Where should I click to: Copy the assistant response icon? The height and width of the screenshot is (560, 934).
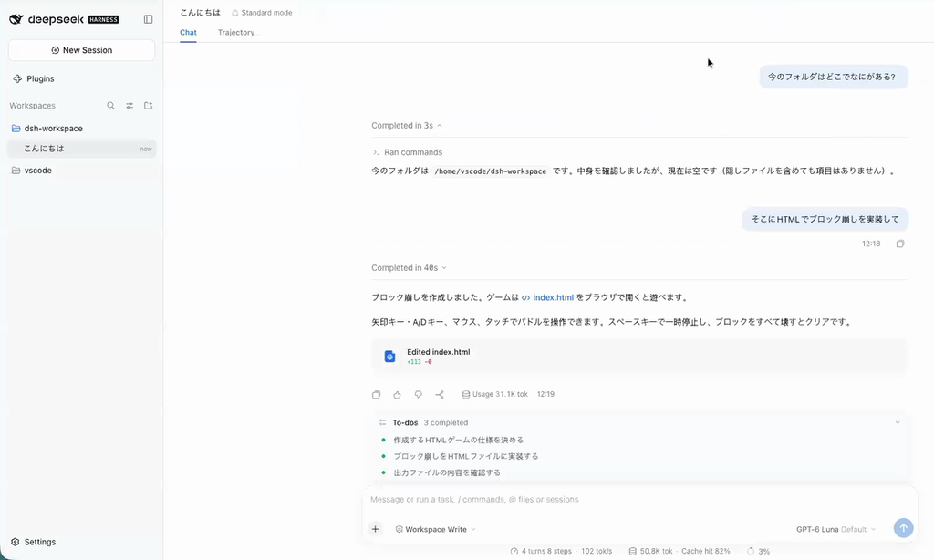click(376, 394)
